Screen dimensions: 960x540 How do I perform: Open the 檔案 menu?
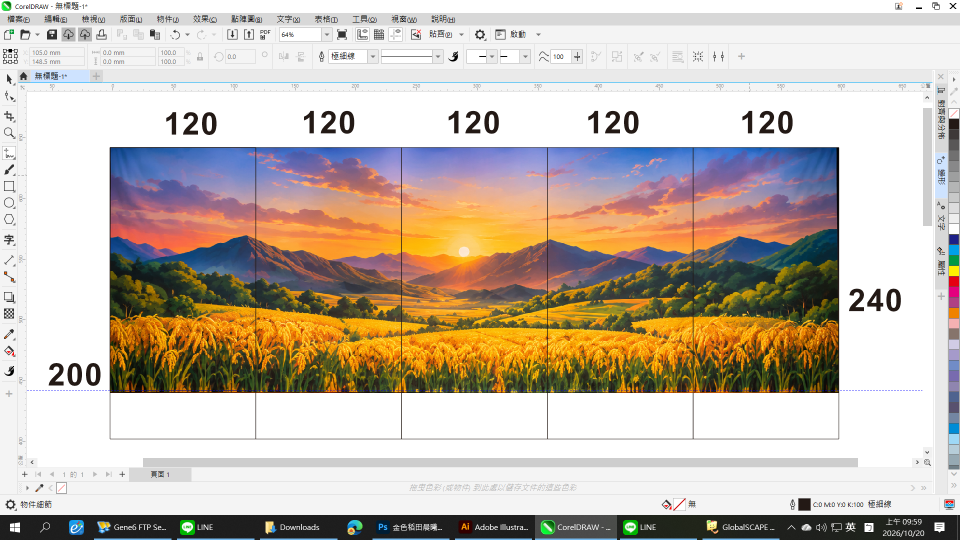point(18,19)
